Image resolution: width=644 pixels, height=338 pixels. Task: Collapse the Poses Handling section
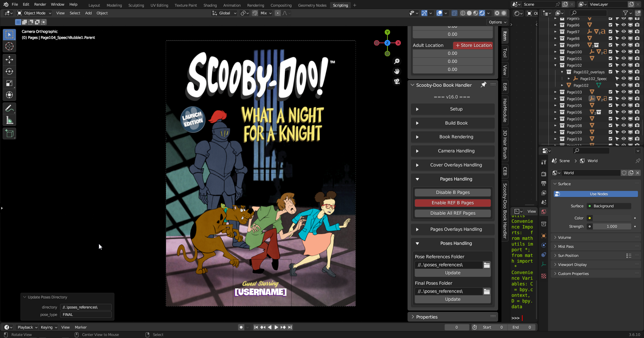[x=452, y=244]
